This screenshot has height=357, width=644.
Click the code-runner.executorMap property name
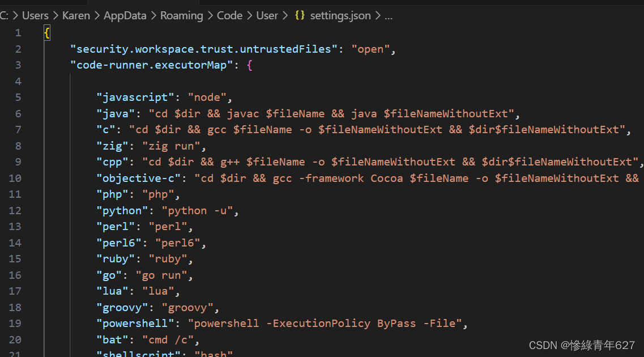[152, 65]
